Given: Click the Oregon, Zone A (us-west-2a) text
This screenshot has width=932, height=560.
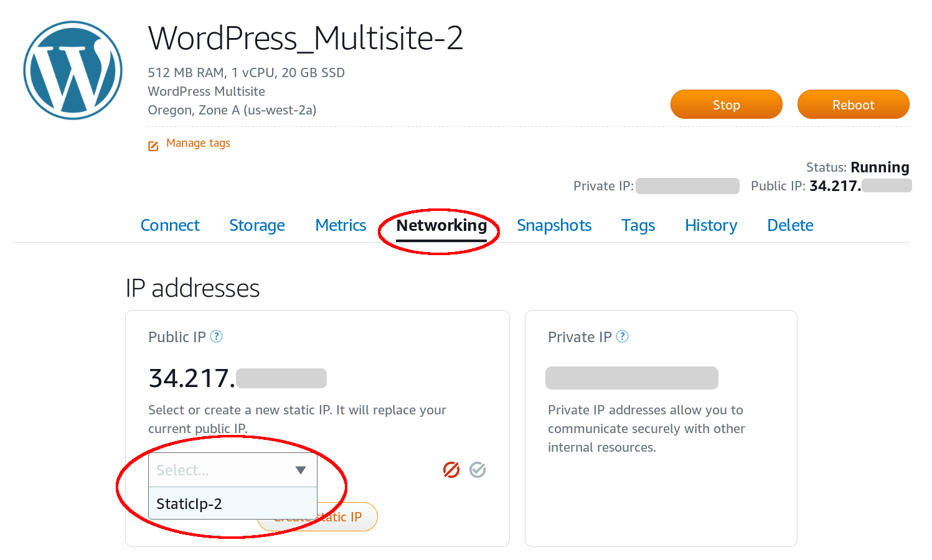Looking at the screenshot, I should 232,110.
